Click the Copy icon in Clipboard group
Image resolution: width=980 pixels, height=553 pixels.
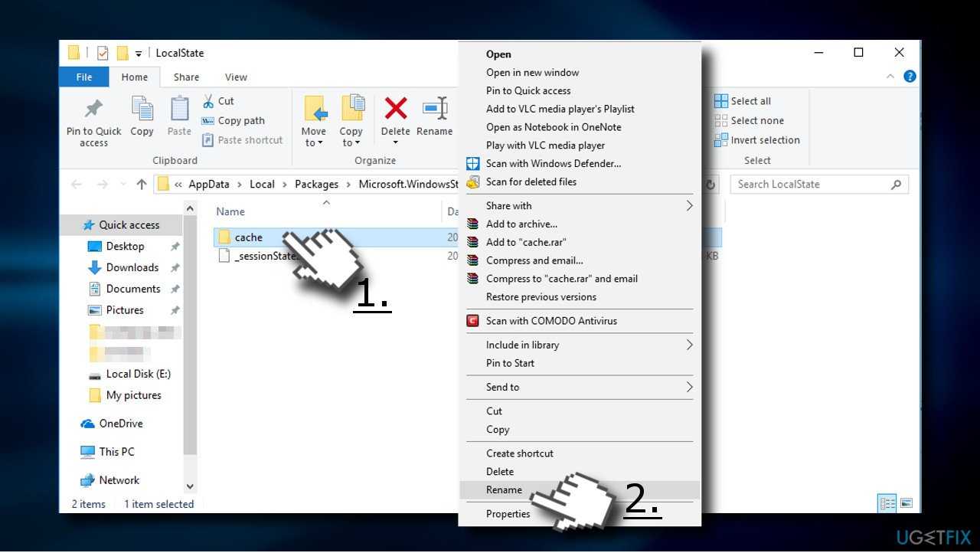tap(142, 110)
